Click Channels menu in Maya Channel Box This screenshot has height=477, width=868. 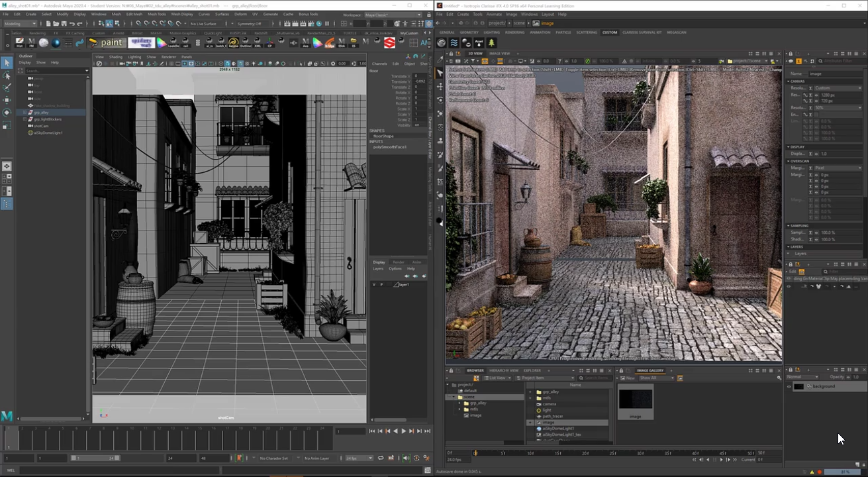(379, 64)
